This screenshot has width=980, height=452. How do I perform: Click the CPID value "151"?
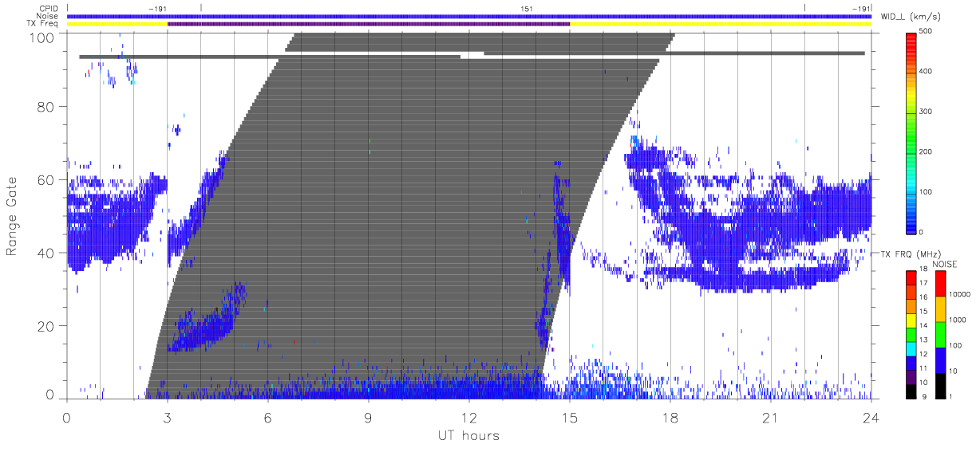click(x=526, y=9)
